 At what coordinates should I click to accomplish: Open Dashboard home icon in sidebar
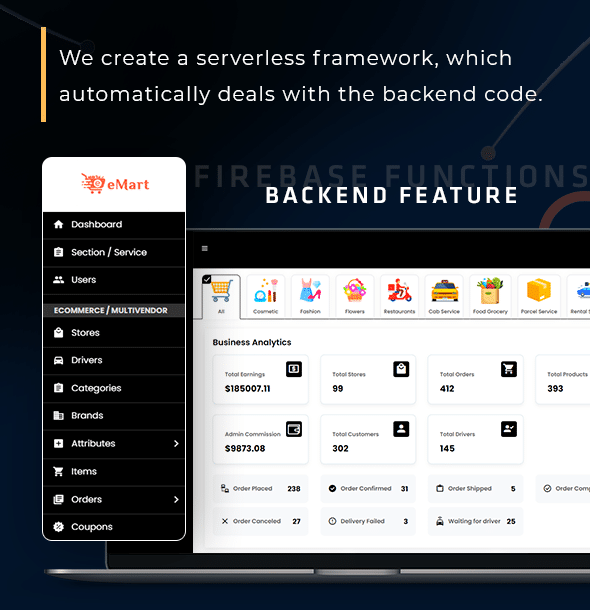point(58,224)
